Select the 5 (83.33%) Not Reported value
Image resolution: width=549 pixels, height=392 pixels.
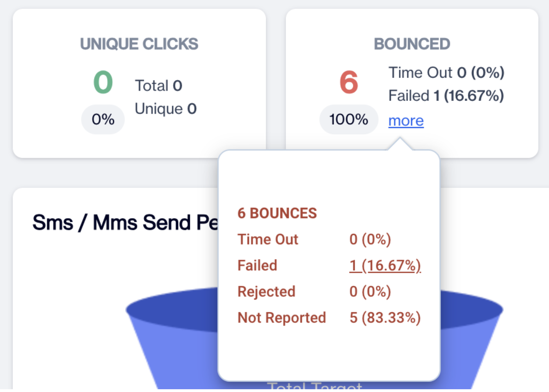[385, 318]
